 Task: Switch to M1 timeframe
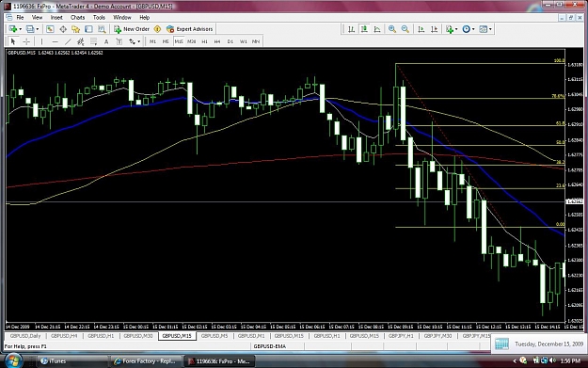152,41
